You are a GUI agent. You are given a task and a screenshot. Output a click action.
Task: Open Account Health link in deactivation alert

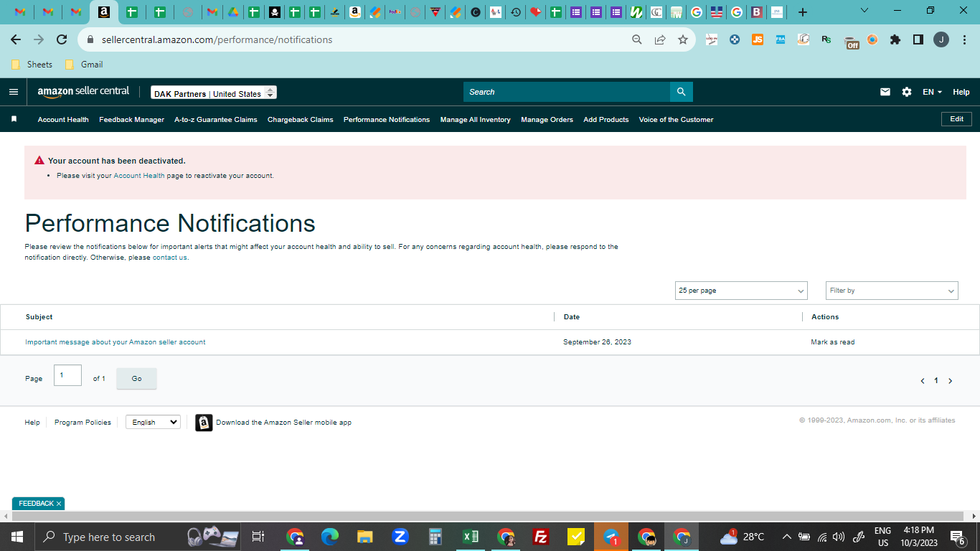(139, 176)
